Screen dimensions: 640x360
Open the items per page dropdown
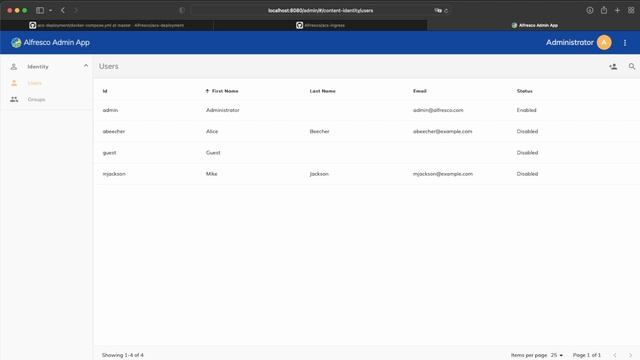(557, 355)
